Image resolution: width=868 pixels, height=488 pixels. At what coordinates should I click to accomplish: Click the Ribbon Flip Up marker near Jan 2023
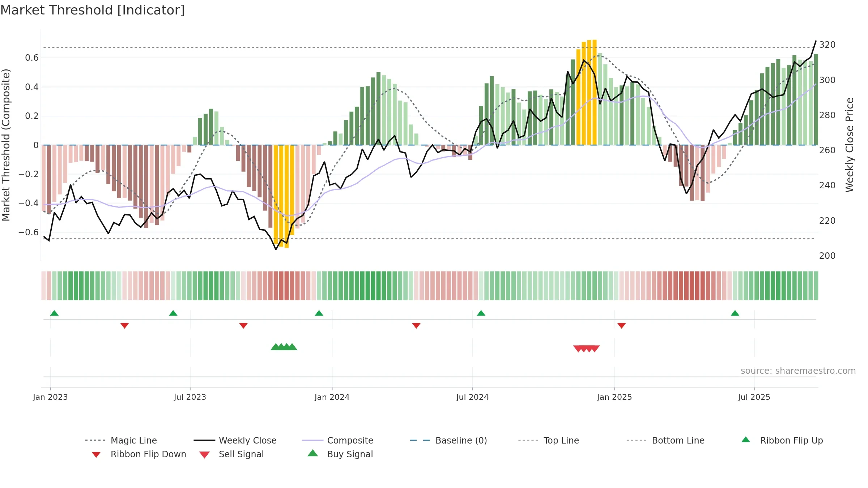(54, 313)
